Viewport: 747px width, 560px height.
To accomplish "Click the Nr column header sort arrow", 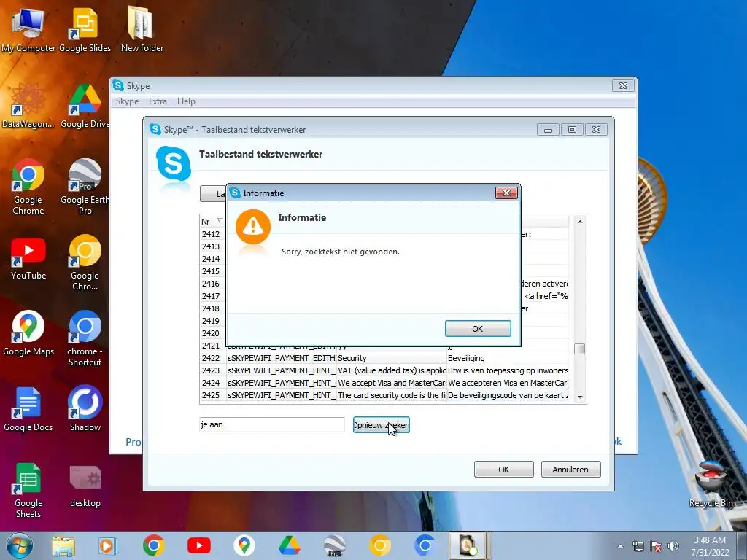I will [x=220, y=221].
